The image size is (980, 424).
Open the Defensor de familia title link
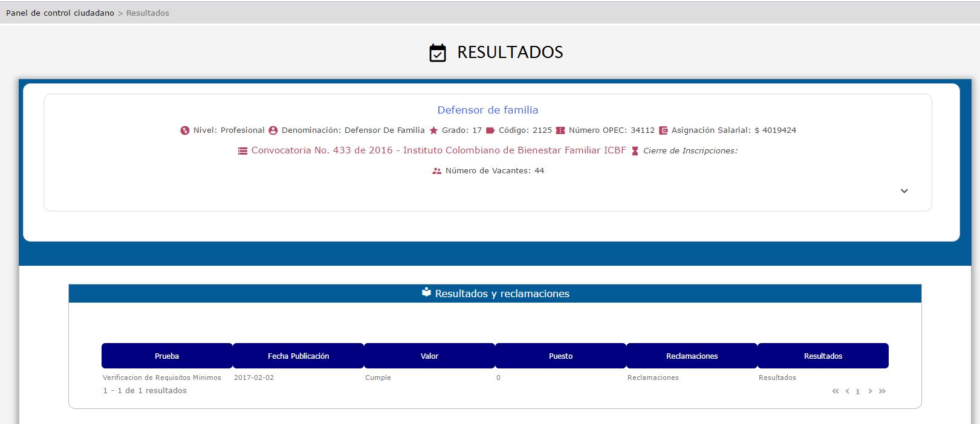(487, 110)
